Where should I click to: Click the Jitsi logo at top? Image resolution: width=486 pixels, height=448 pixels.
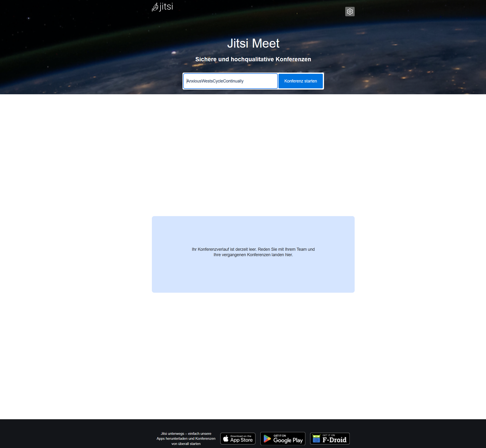tap(162, 7)
